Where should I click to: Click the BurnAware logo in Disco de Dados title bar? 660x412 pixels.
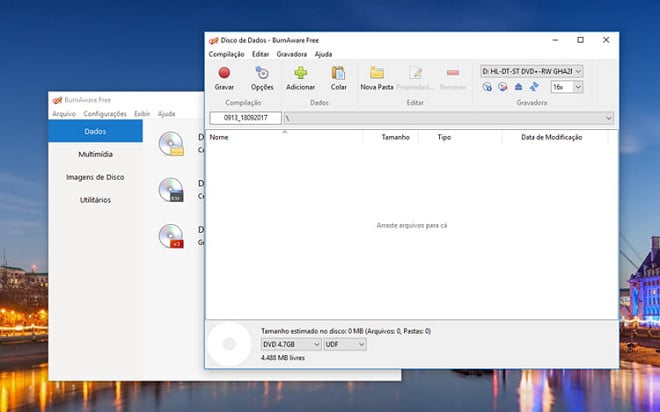[x=213, y=40]
